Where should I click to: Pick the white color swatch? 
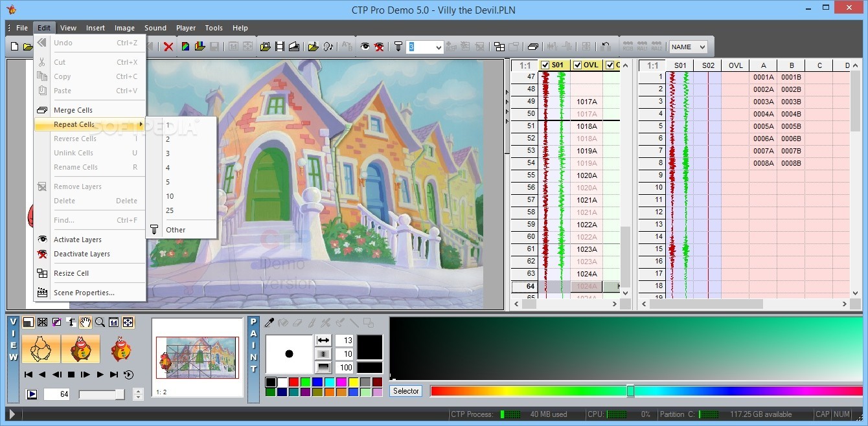coord(282,383)
